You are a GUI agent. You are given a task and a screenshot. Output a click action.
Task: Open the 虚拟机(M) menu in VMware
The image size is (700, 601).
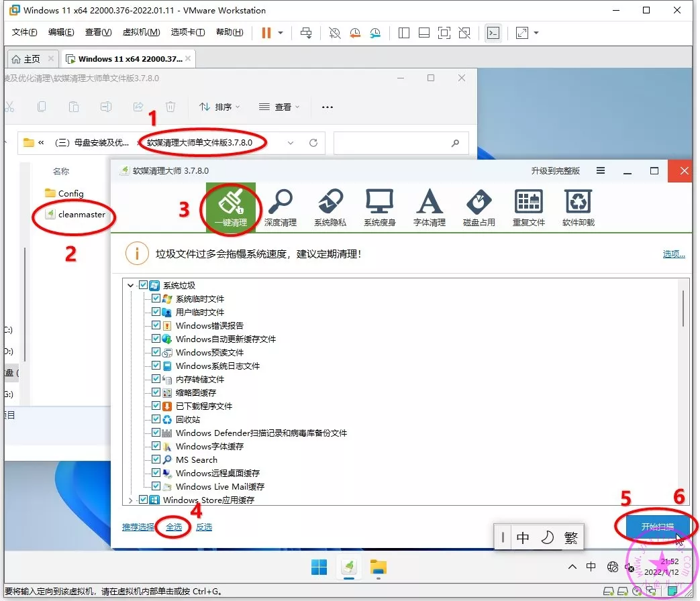click(x=141, y=32)
